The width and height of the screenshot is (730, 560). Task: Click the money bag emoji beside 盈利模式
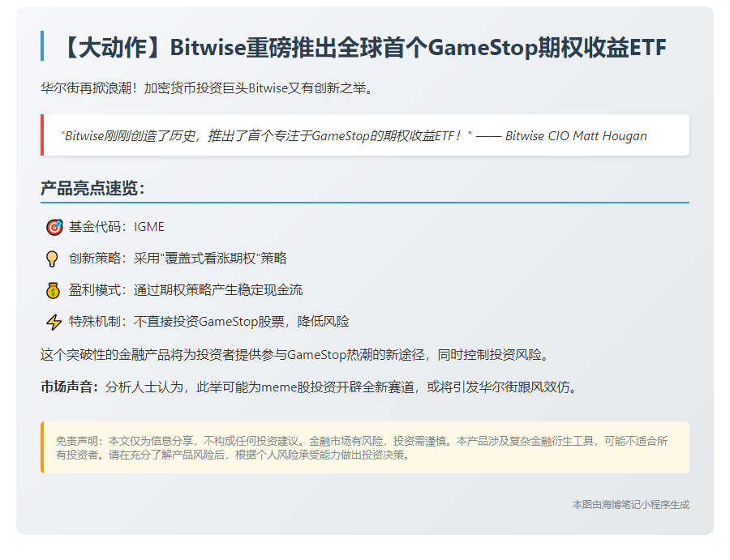click(x=53, y=290)
